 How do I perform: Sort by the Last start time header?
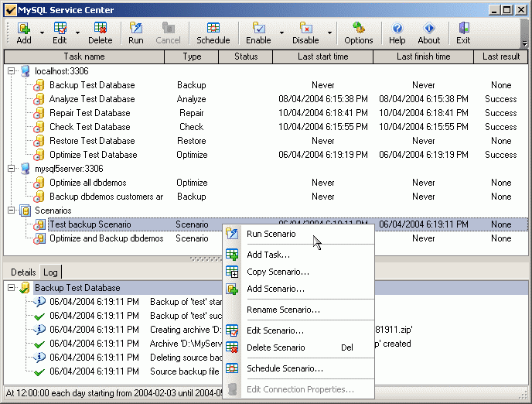pos(323,56)
